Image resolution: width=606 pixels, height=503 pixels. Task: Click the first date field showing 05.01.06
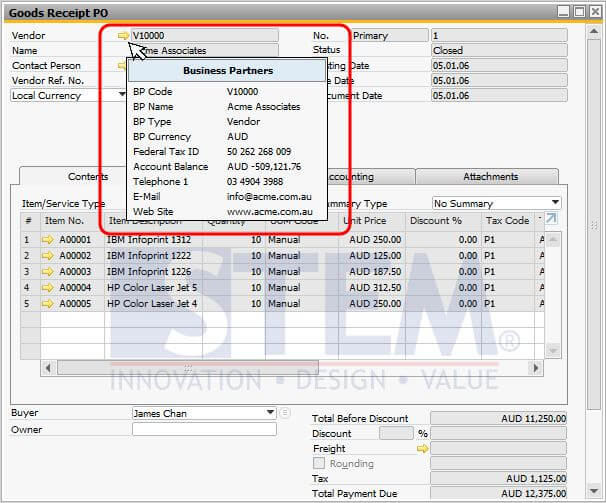tap(499, 65)
